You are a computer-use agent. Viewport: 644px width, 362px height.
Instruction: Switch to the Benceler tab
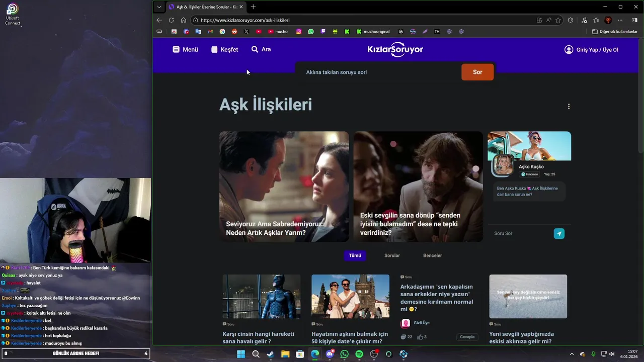pyautogui.click(x=432, y=255)
